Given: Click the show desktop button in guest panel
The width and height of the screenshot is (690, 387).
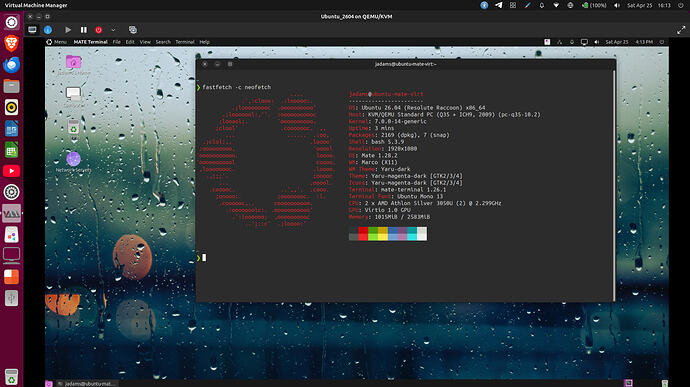Looking at the screenshot, I should tap(49, 383).
